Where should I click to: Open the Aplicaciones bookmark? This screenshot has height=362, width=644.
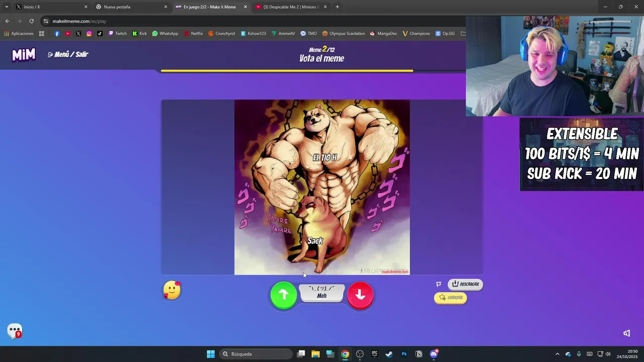click(19, 34)
